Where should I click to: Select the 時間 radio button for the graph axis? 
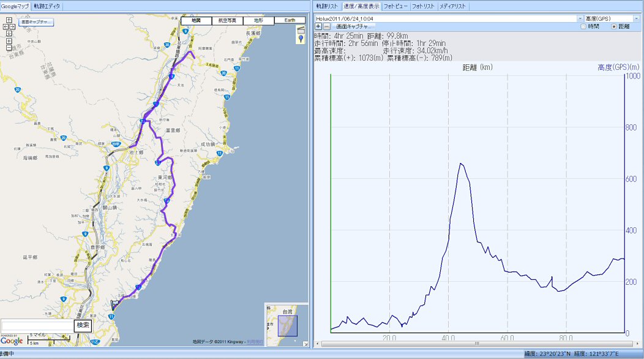pos(583,26)
